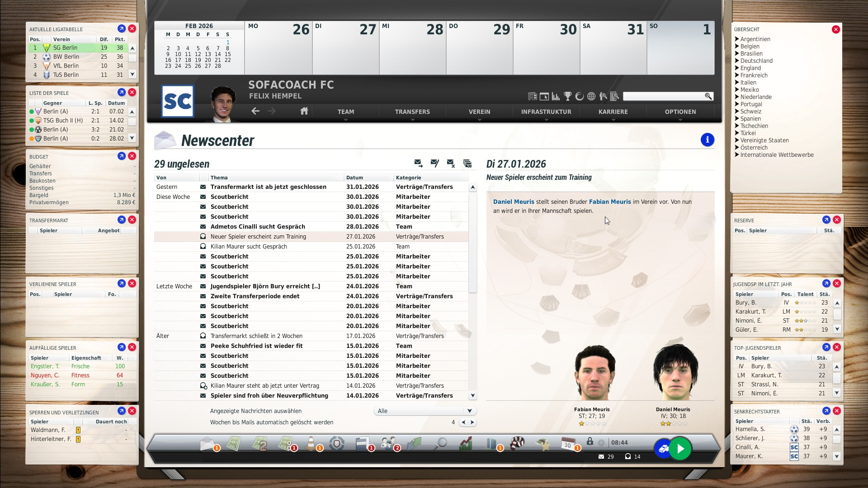
Task: Close the Transfermarkt widget
Action: tap(132, 220)
